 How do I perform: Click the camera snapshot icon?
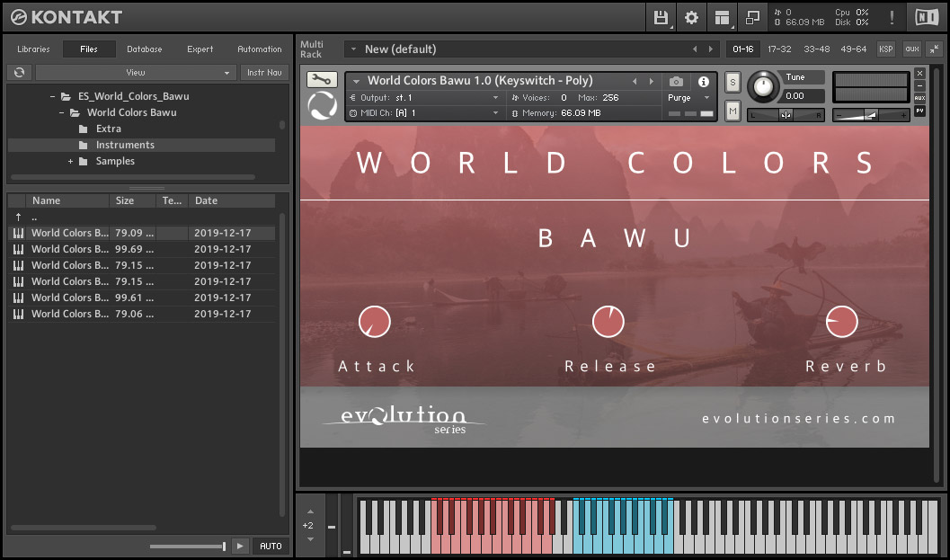pyautogui.click(x=676, y=82)
